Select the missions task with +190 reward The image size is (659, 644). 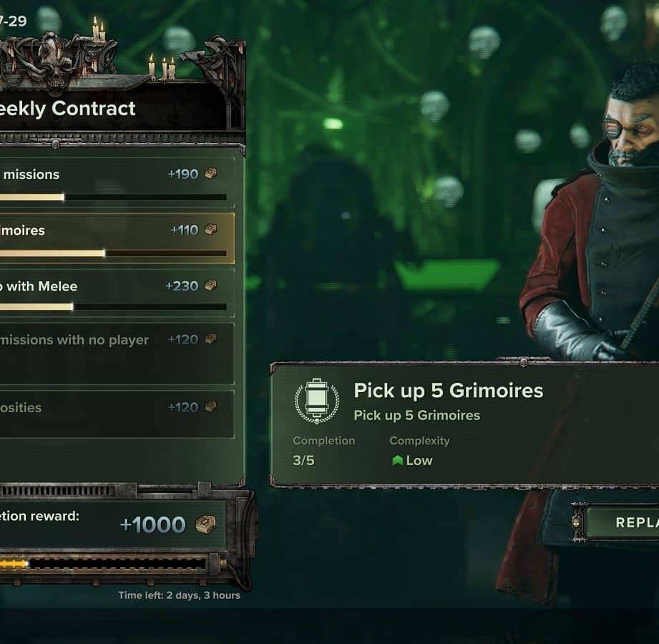117,182
